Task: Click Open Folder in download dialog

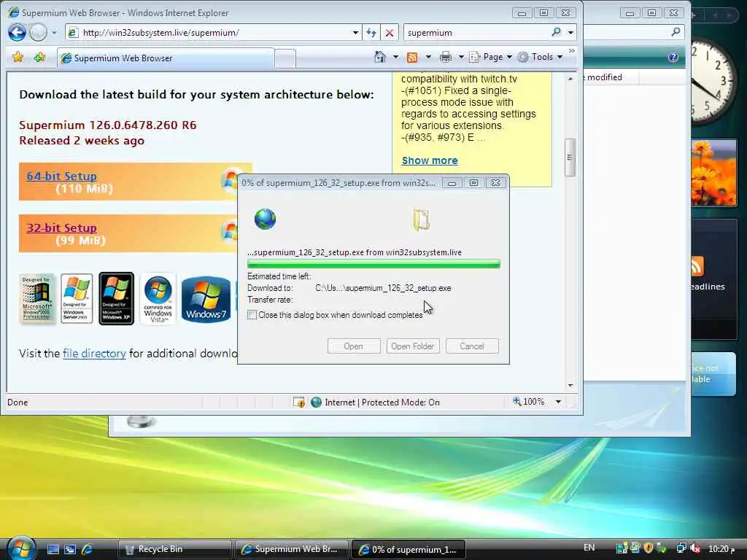Action: click(413, 346)
